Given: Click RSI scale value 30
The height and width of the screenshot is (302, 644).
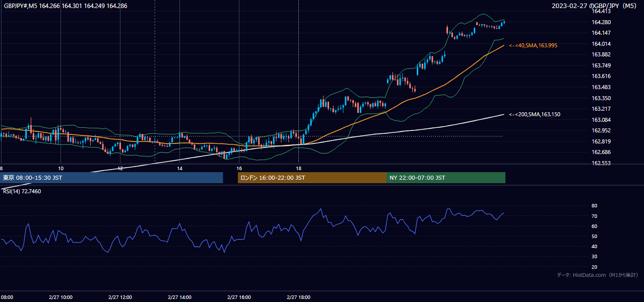Looking at the screenshot, I should 594,257.
